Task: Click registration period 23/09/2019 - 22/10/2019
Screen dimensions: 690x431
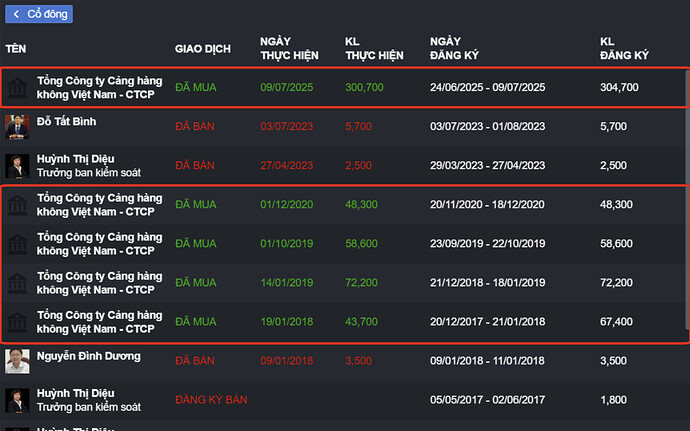Action: 488,244
